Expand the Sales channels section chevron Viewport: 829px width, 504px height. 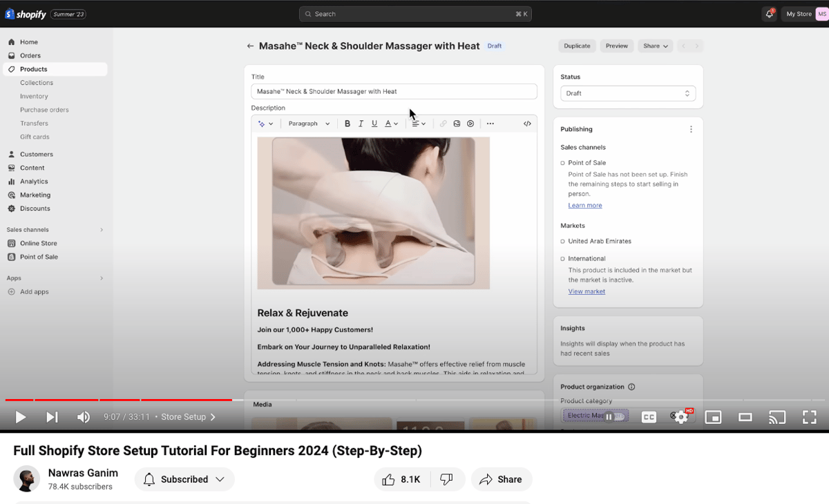[x=102, y=230]
